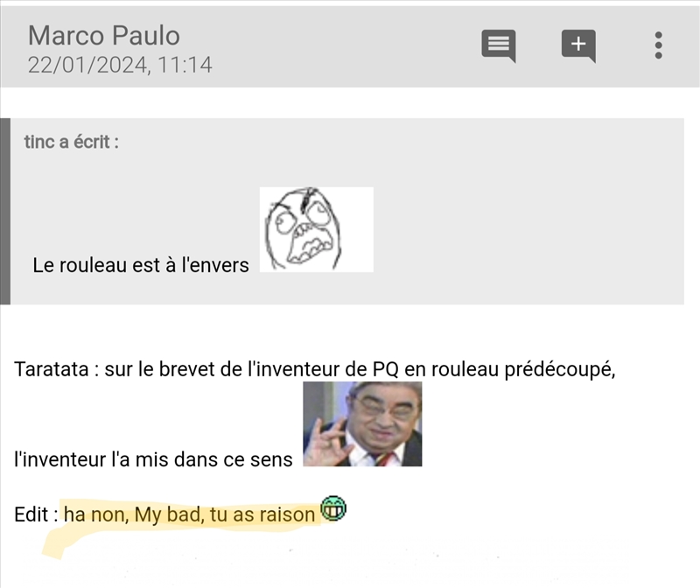Viewport: 700px width, 588px height.
Task: Open Marco Paulo's profile from the username
Action: 104,35
